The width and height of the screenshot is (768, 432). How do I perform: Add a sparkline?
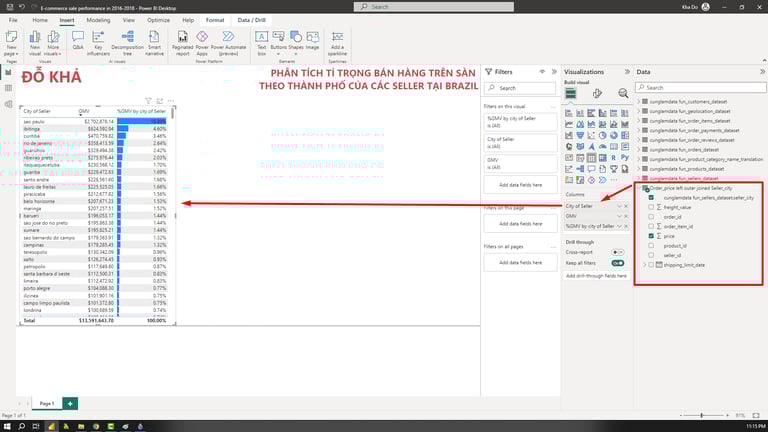(x=337, y=43)
